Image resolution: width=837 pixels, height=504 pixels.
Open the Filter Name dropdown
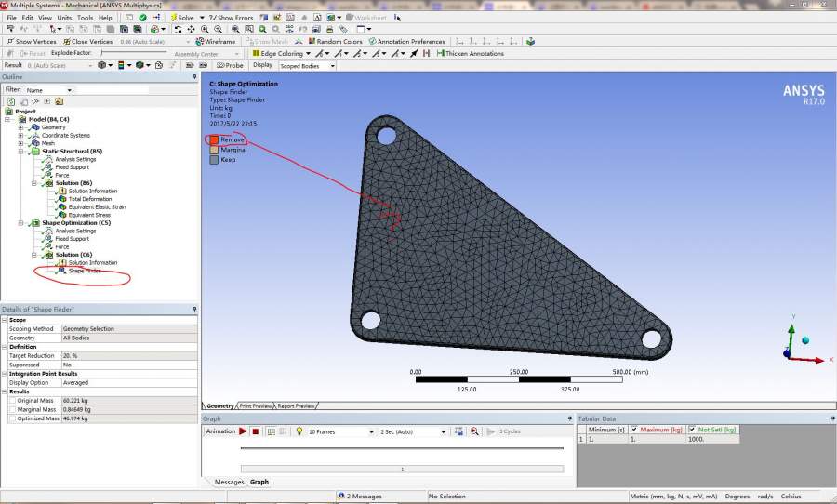[69, 91]
